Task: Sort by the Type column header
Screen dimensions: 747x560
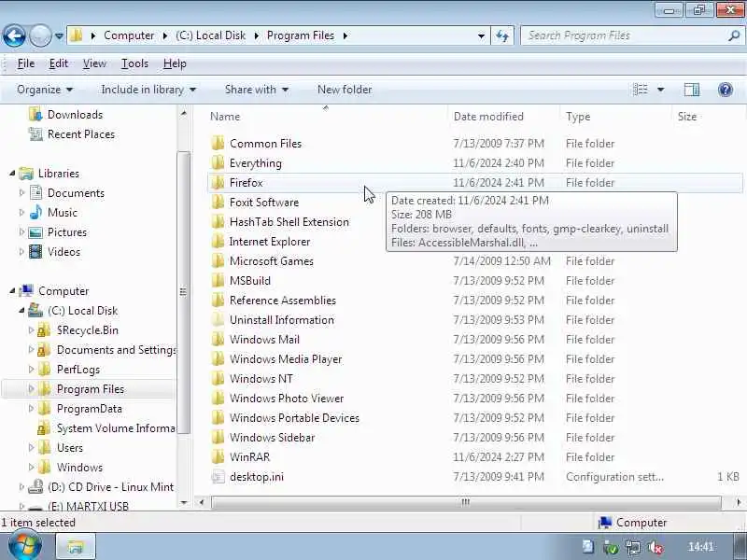Action: [x=578, y=117]
